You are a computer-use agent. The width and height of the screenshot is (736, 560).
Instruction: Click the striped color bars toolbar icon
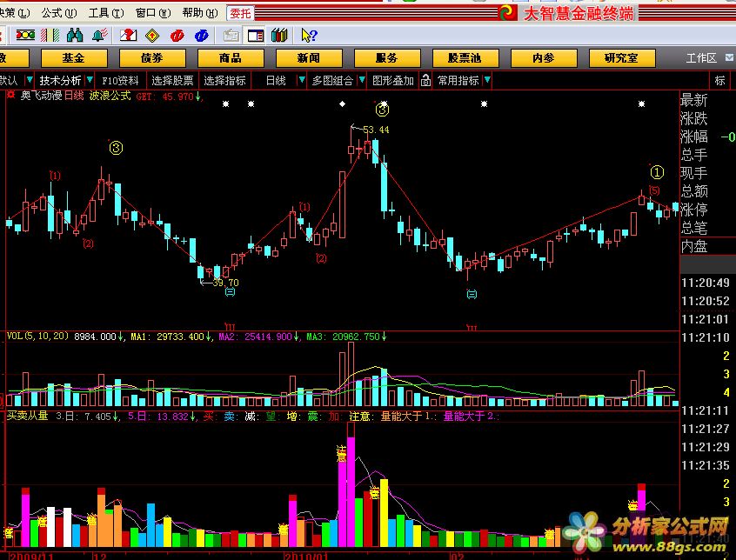click(50, 35)
